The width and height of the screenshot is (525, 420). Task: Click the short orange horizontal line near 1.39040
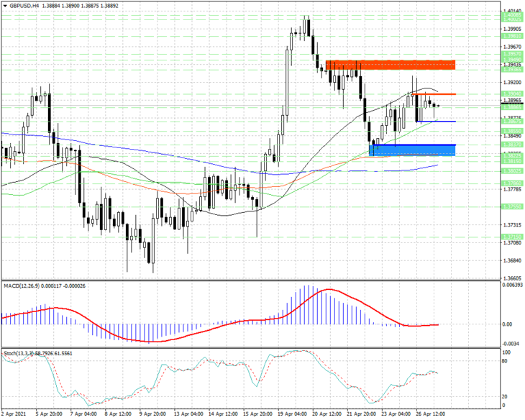click(434, 94)
